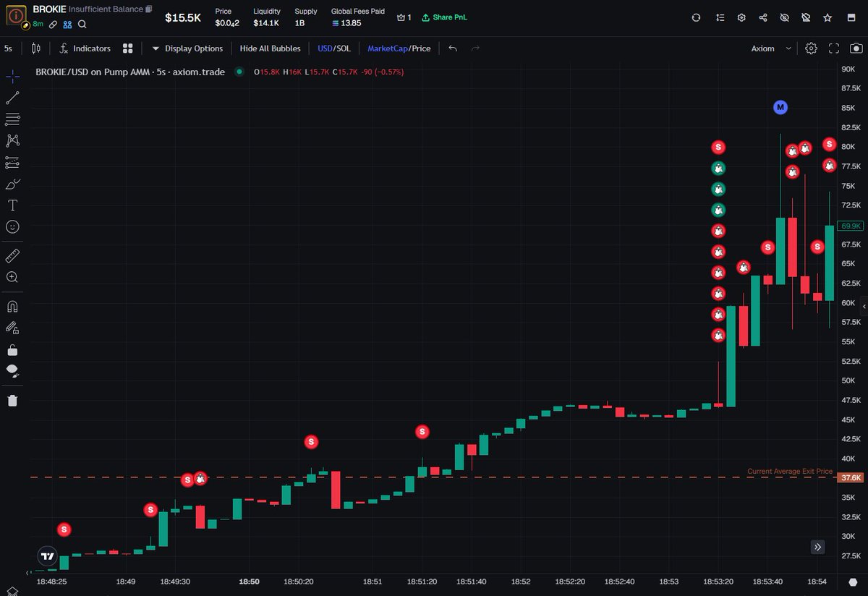Click the blue M marker bubble
This screenshot has width=868, height=596.
point(780,107)
